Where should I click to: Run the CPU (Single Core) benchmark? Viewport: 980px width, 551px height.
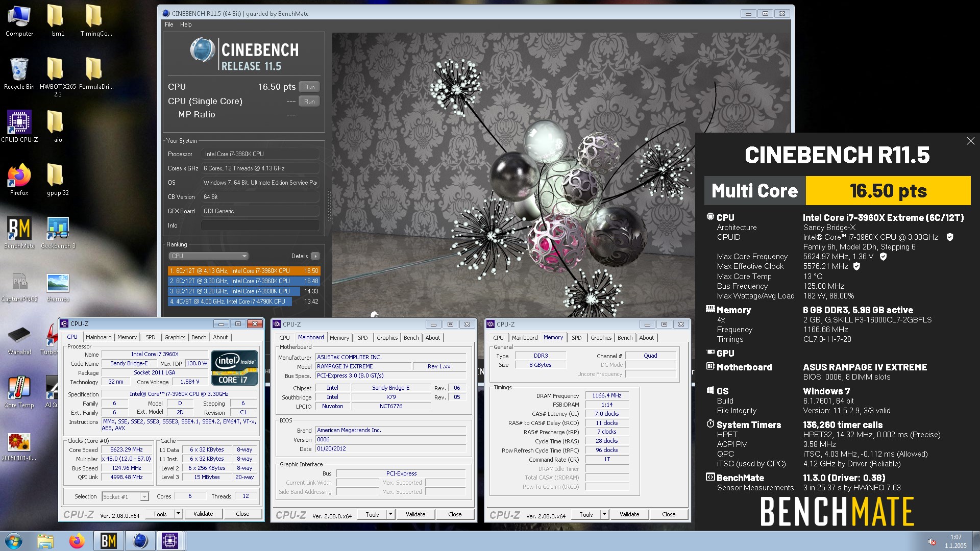pos(309,102)
